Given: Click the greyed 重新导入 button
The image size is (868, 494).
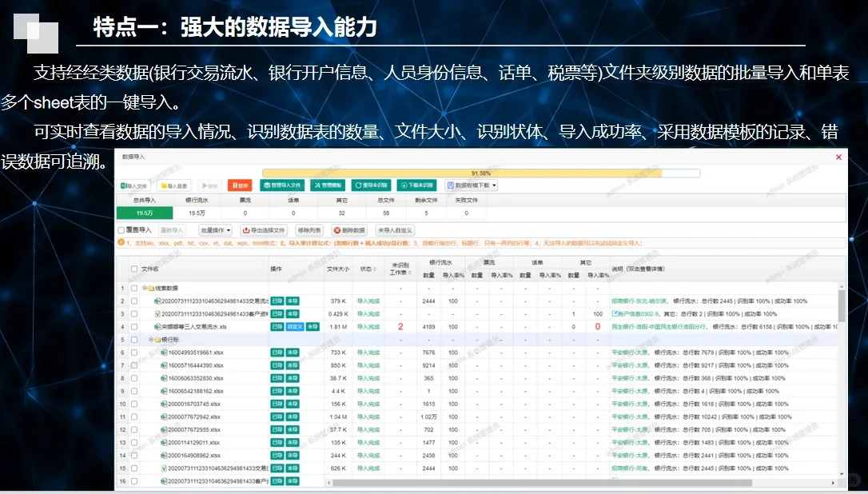Looking at the screenshot, I should pyautogui.click(x=172, y=230).
